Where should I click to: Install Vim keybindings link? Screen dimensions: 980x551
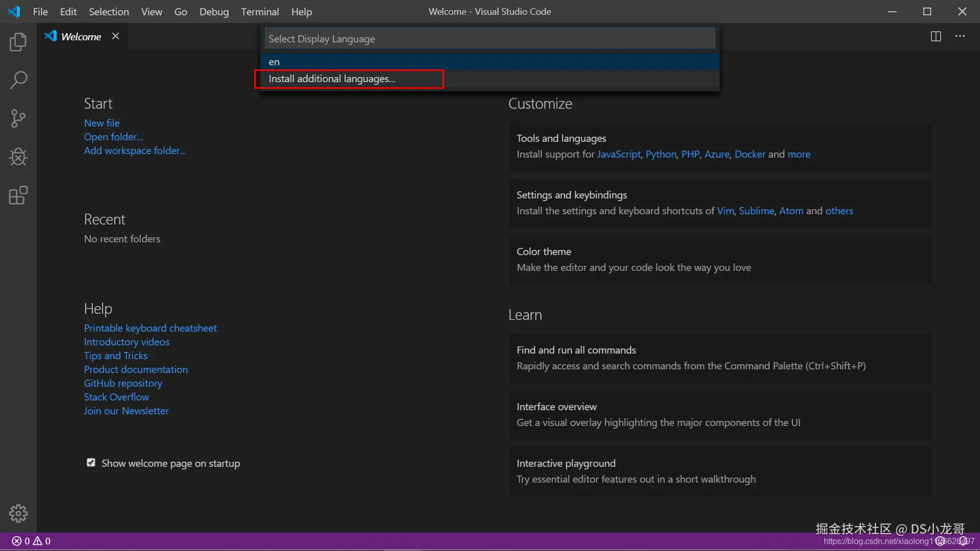[x=725, y=211]
